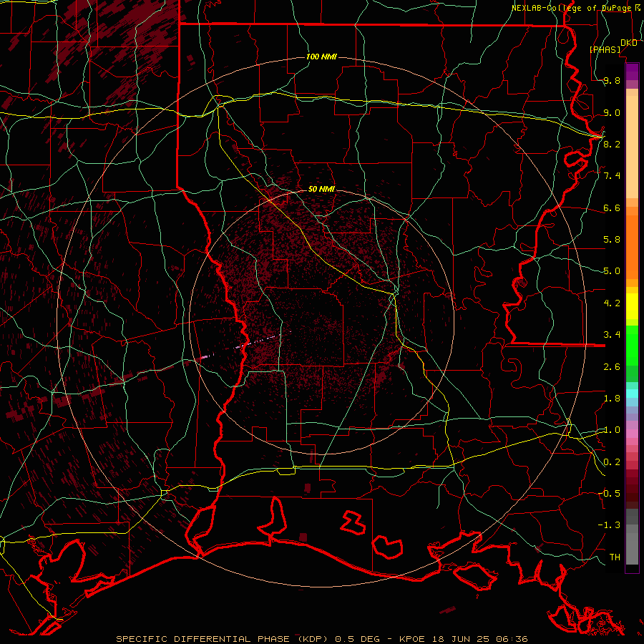Select the -1.3 value on the color scale
The image size is (644, 644).
point(609,525)
